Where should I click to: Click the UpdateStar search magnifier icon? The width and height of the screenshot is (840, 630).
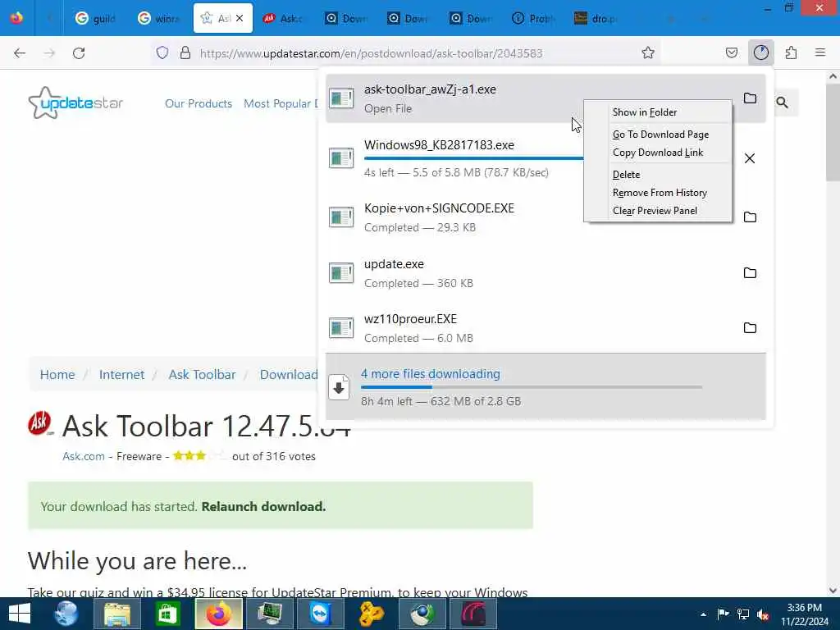click(x=782, y=103)
